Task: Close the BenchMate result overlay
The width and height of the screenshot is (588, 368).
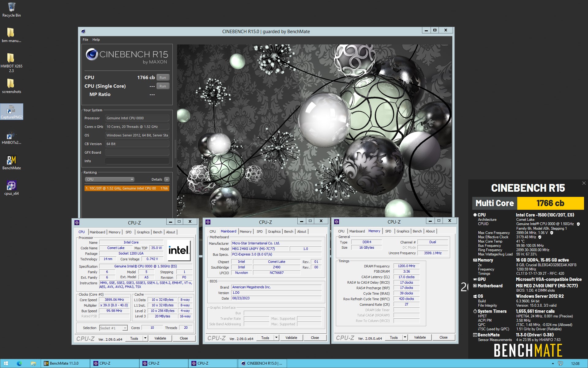Action: click(584, 183)
